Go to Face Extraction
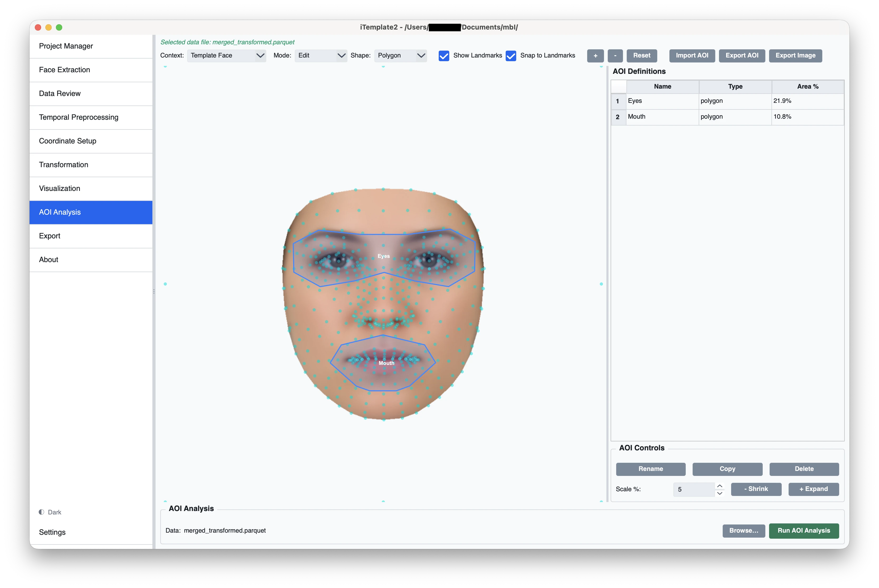The height and width of the screenshot is (588, 879). tap(91, 70)
